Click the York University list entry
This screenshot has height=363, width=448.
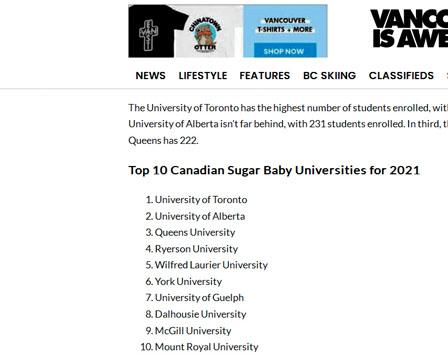coord(188,281)
